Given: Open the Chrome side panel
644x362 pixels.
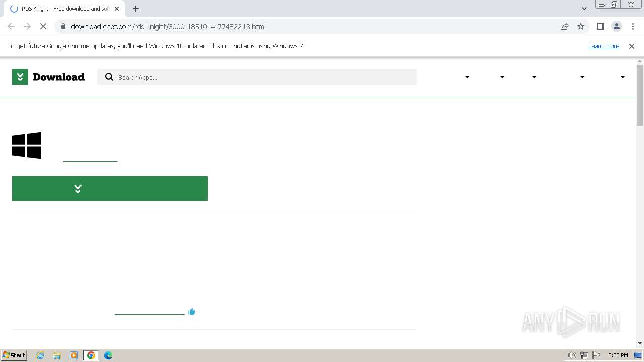Looking at the screenshot, I should tap(601, 26).
